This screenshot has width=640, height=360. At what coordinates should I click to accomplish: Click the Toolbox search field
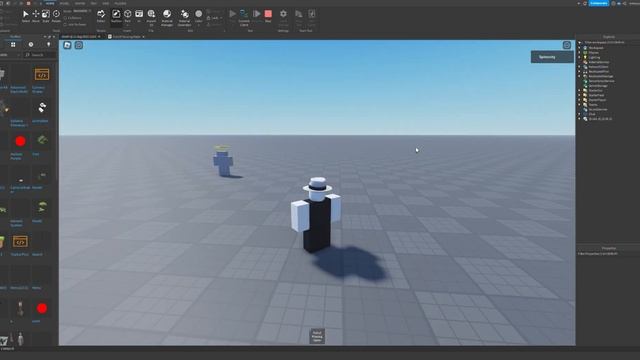click(40, 55)
